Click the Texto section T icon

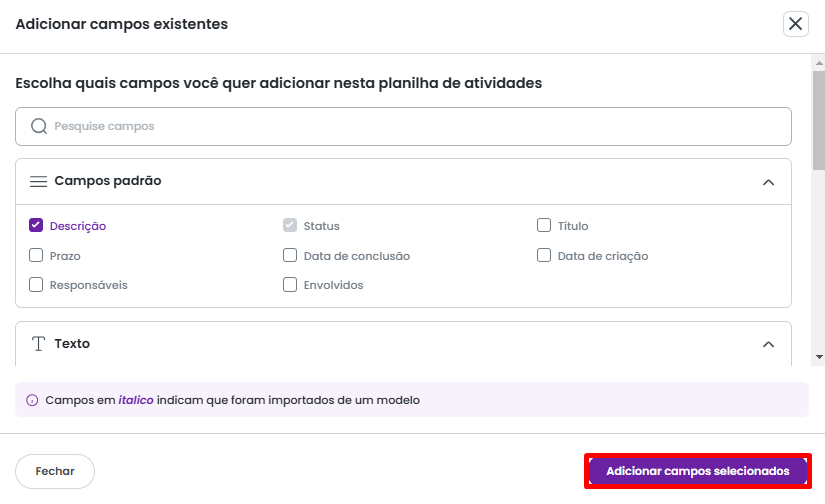(x=39, y=344)
